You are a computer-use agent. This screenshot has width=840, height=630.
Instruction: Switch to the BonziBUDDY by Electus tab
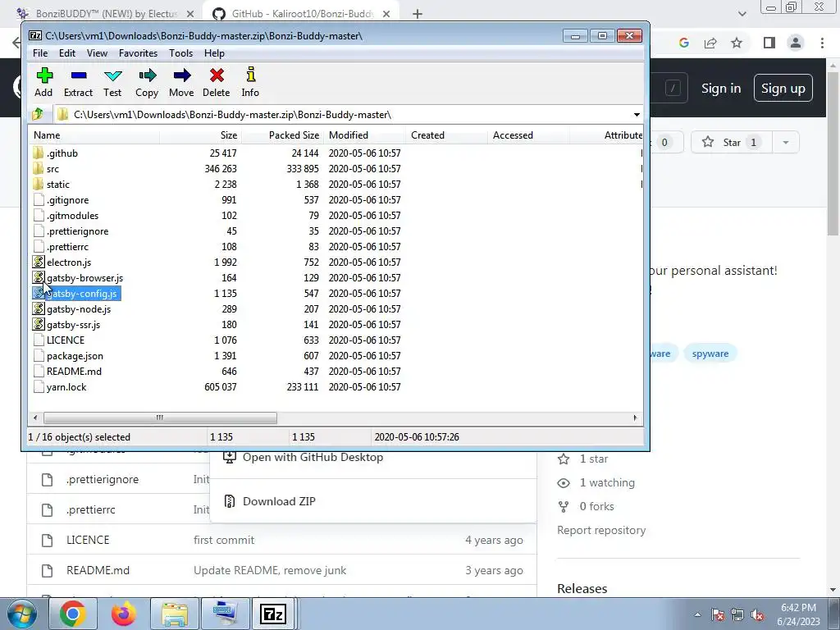coord(105,14)
